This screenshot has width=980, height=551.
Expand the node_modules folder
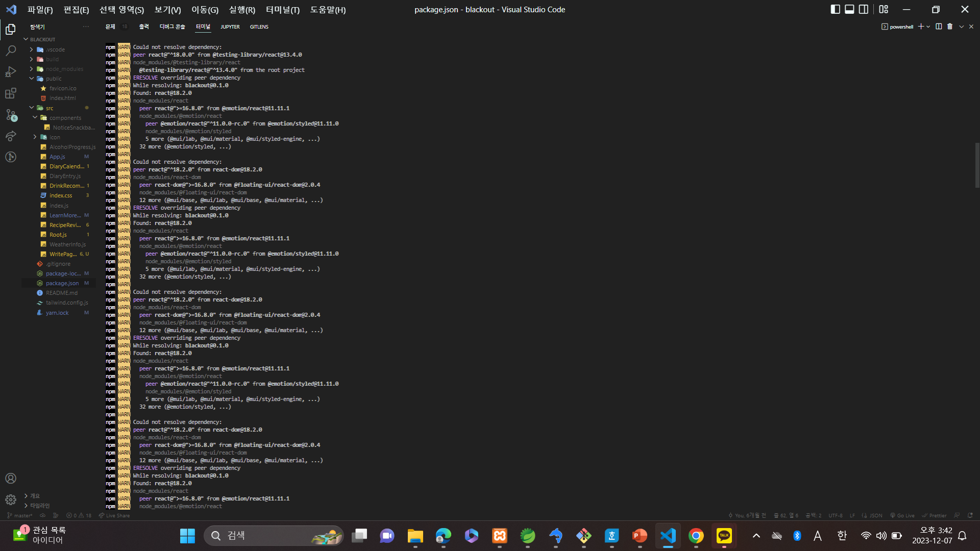coord(64,69)
